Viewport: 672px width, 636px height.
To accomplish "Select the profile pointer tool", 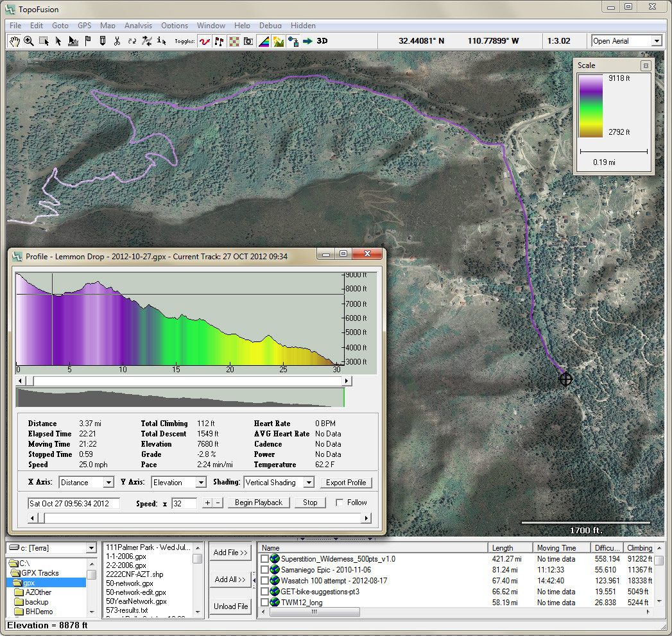I will coord(73,41).
